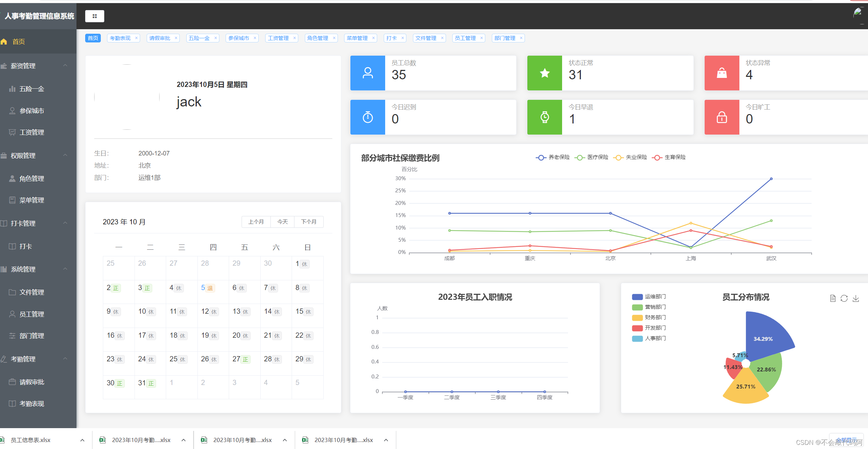The height and width of the screenshot is (449, 868).
Task: Toggle 人事部门 in pie legend
Action: 649,338
